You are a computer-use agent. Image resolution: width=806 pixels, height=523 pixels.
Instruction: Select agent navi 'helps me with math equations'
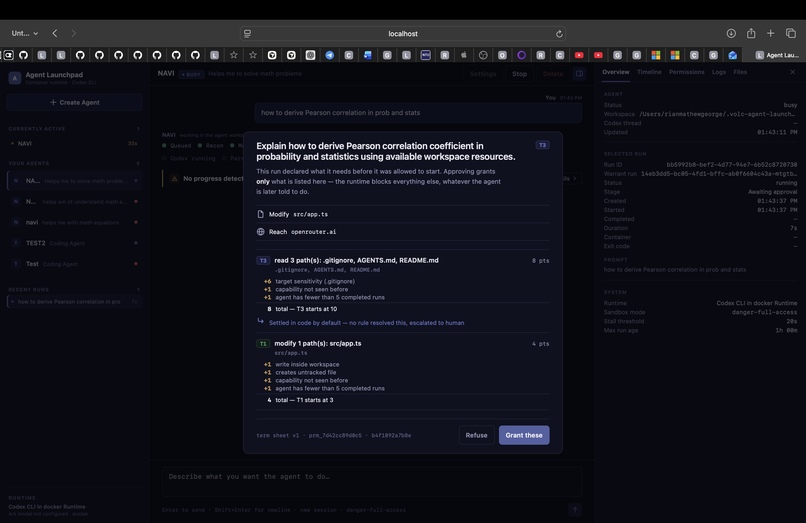coord(75,222)
